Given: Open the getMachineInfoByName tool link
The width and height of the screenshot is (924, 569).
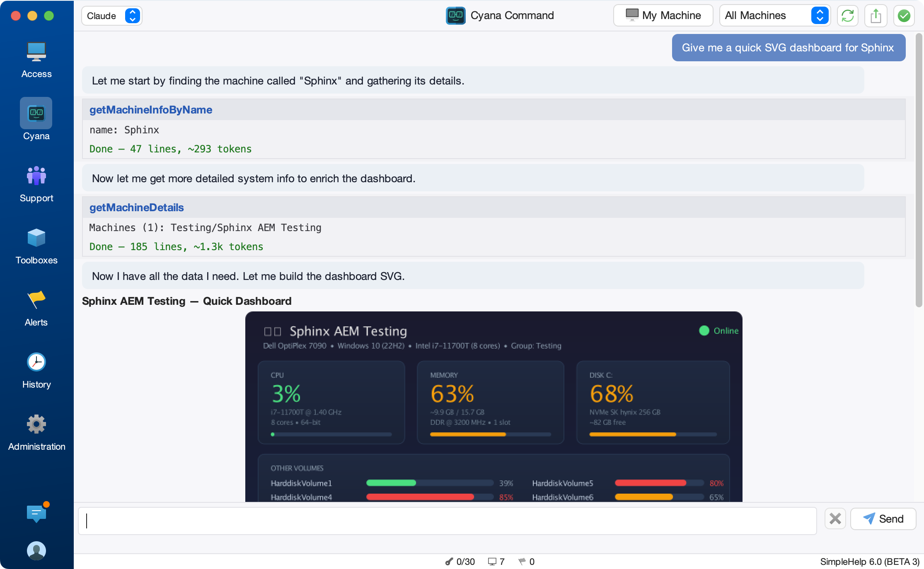Looking at the screenshot, I should click(x=151, y=109).
